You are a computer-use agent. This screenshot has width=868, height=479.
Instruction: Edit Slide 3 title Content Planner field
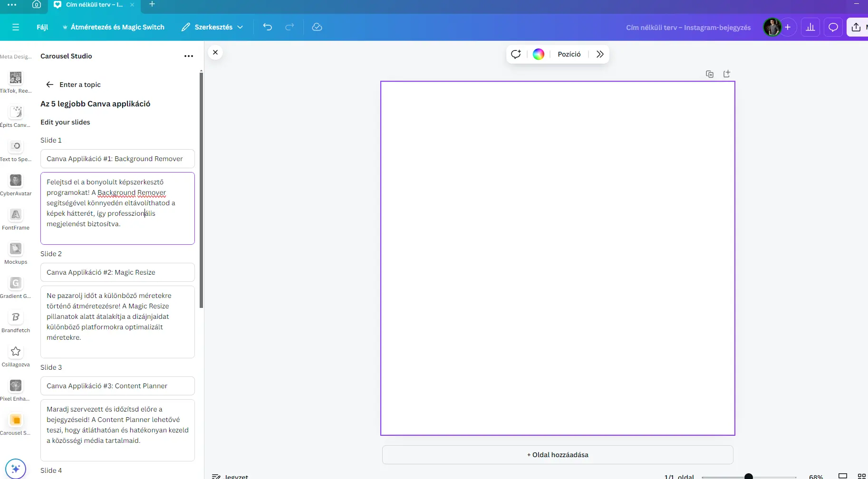[117, 386]
